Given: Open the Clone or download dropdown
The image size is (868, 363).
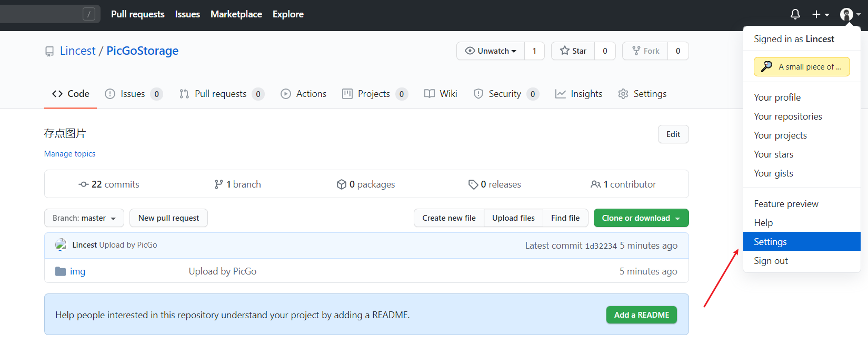Looking at the screenshot, I should [641, 218].
